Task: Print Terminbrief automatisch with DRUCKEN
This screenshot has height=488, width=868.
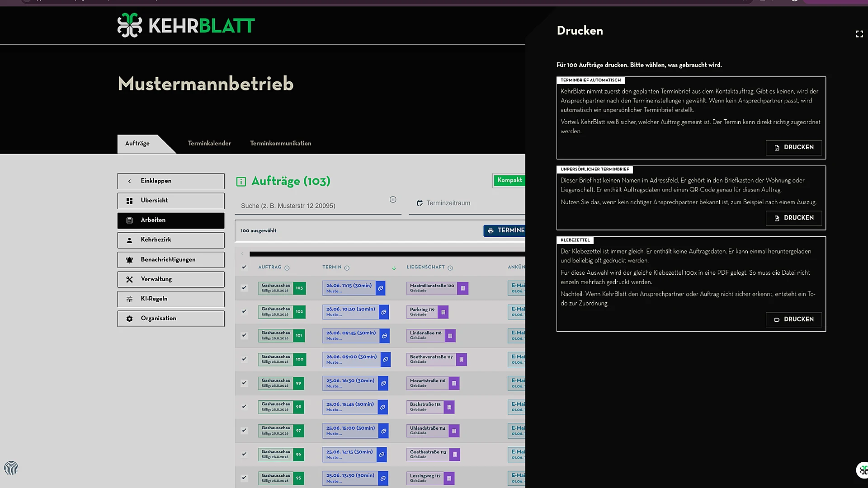Action: point(794,148)
